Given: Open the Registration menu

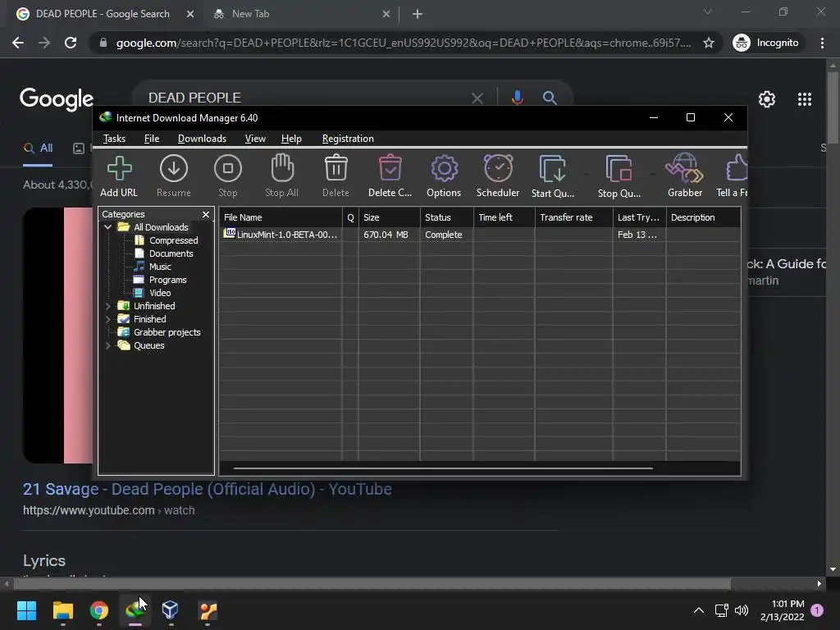Looking at the screenshot, I should [x=348, y=139].
